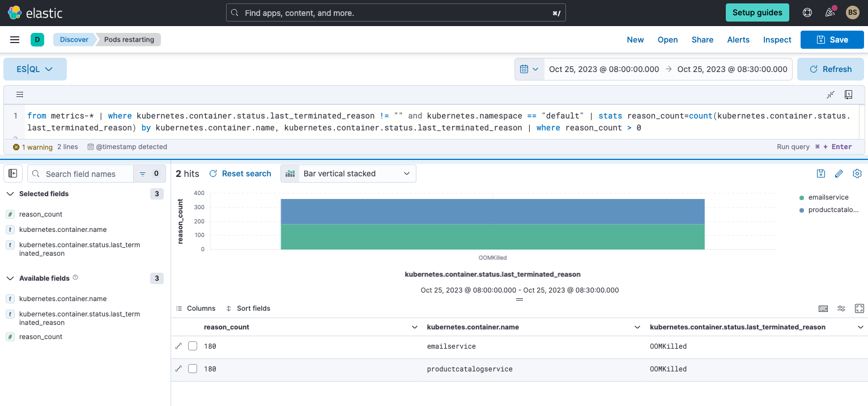Select the emailservice row checkbox
The height and width of the screenshot is (406, 868).
[x=193, y=346]
